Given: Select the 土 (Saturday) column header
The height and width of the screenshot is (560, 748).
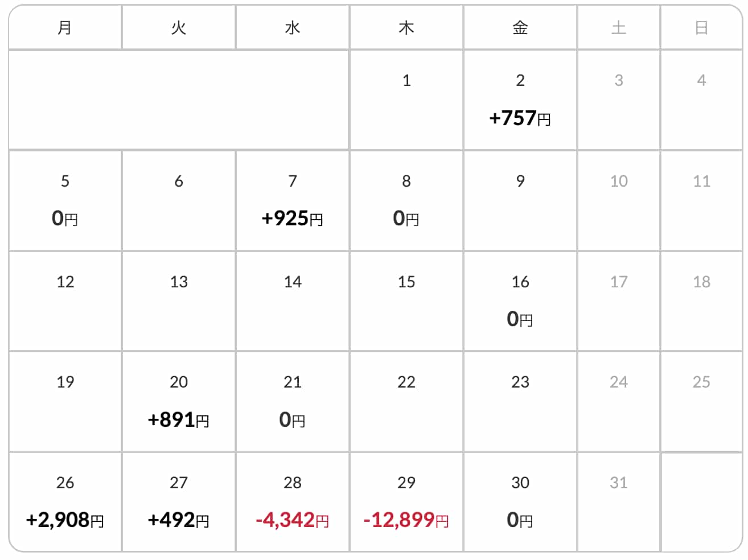Looking at the screenshot, I should click(619, 27).
